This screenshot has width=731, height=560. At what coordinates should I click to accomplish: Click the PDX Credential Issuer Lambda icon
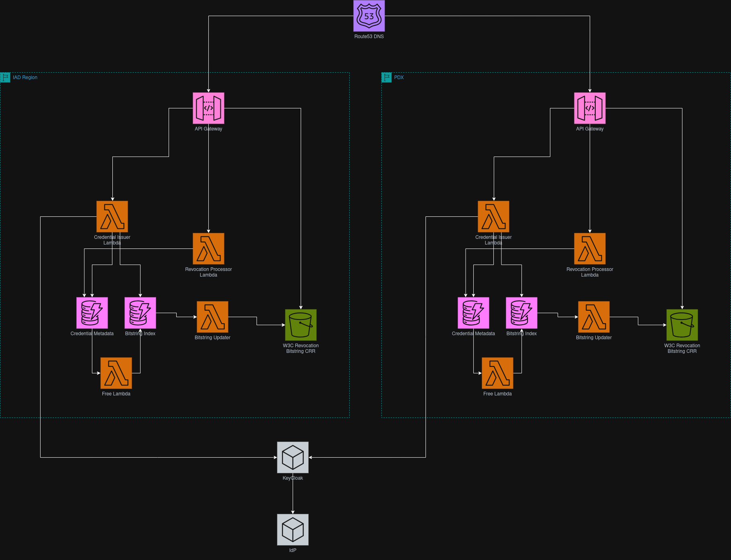click(x=493, y=217)
